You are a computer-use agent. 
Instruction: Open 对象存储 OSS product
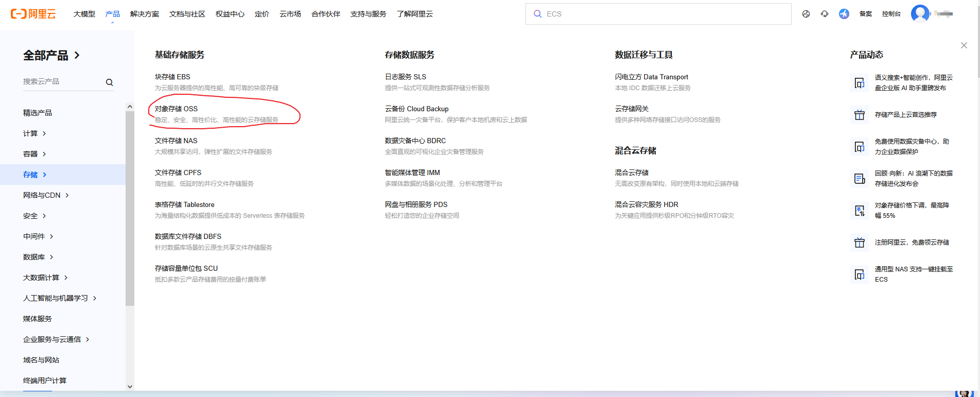[176, 109]
